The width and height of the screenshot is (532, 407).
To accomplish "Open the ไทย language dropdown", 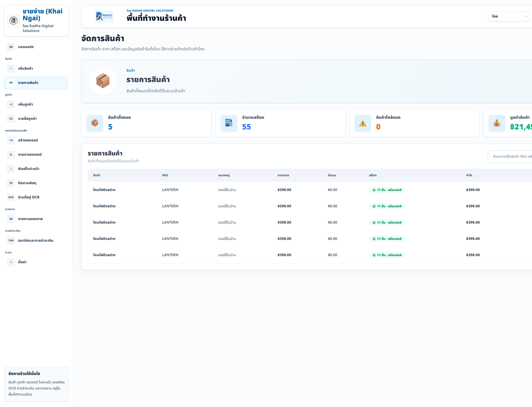I will pos(509,16).
